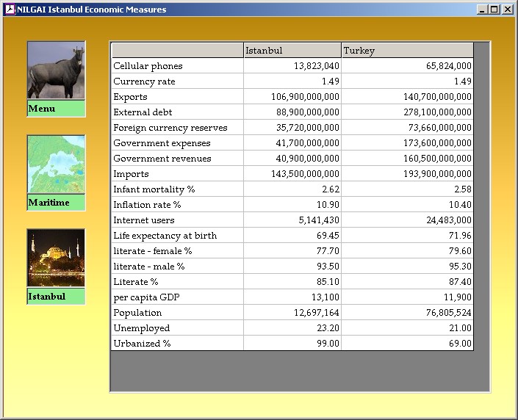Click Turkey Urbanized % value
The width and height of the screenshot is (518, 420).
point(407,344)
